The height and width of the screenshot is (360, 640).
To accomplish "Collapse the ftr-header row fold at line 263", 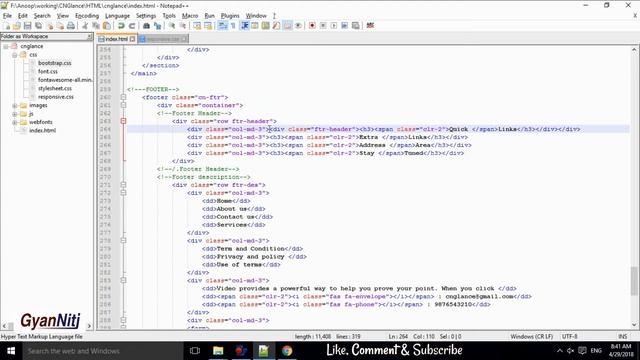I will (x=123, y=121).
